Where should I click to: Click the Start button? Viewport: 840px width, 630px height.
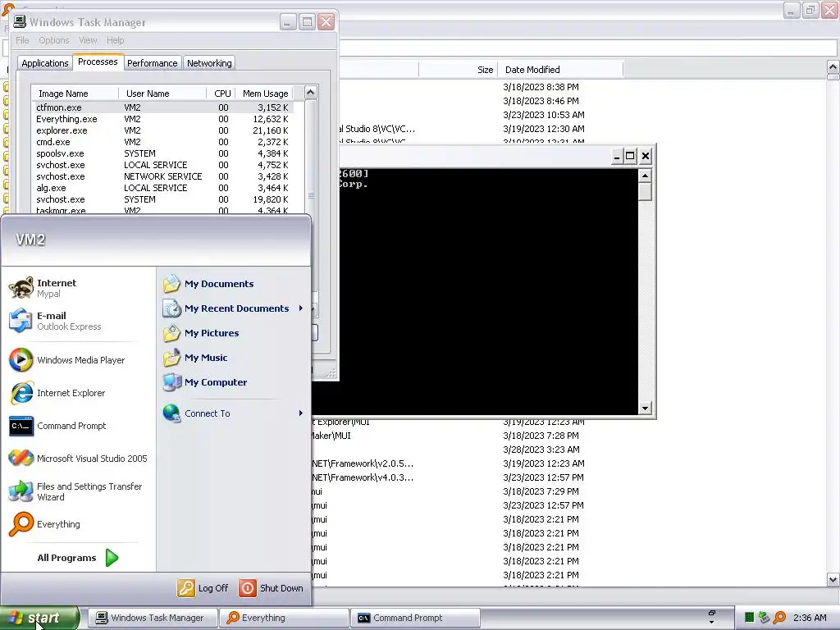pos(40,618)
